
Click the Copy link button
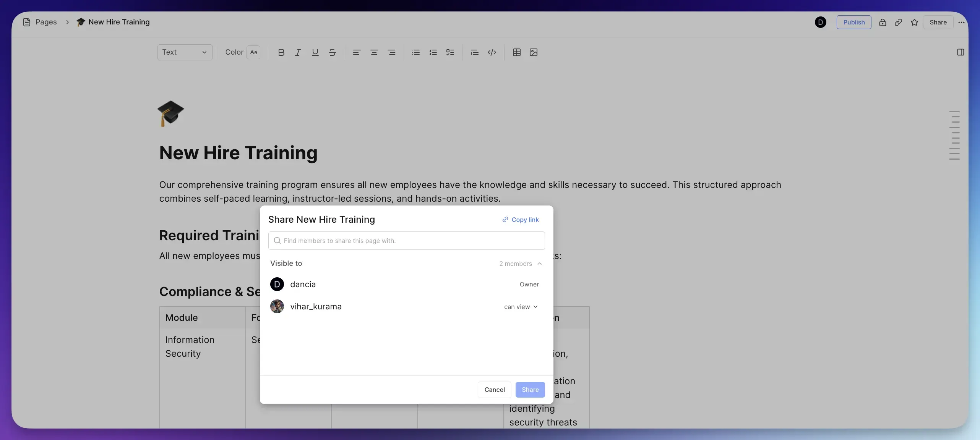(x=521, y=220)
